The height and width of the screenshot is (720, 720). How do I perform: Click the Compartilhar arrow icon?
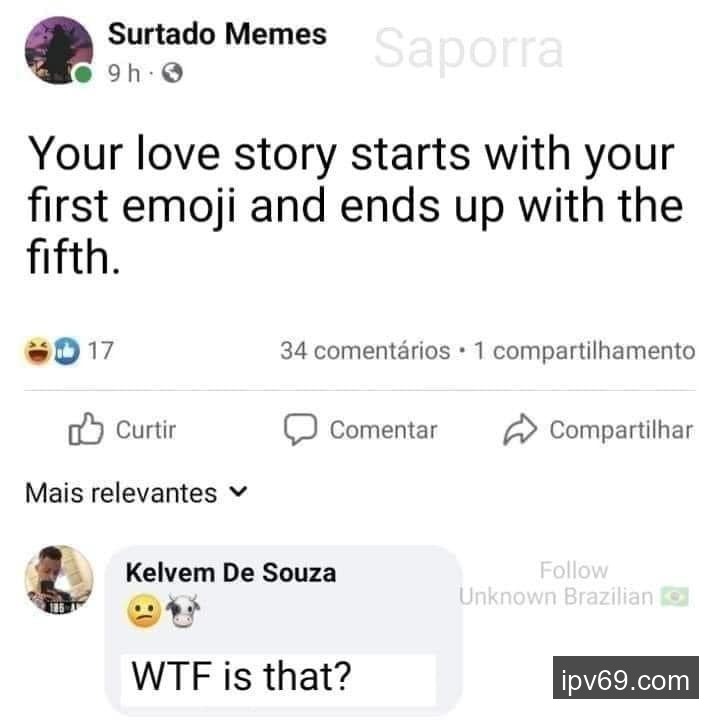pos(518,430)
